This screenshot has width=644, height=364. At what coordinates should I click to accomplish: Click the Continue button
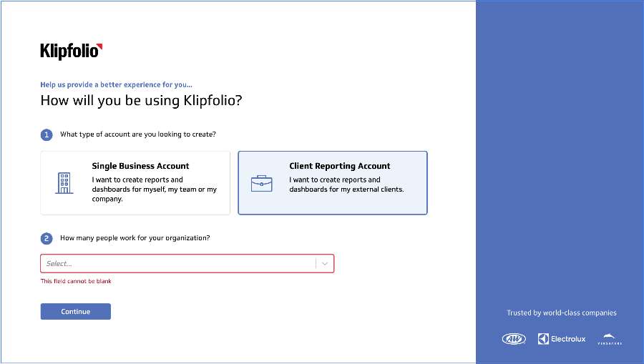click(x=76, y=312)
